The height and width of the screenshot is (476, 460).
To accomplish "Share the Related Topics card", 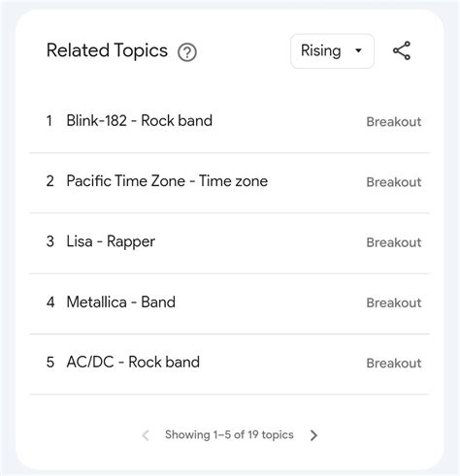I will 402,50.
